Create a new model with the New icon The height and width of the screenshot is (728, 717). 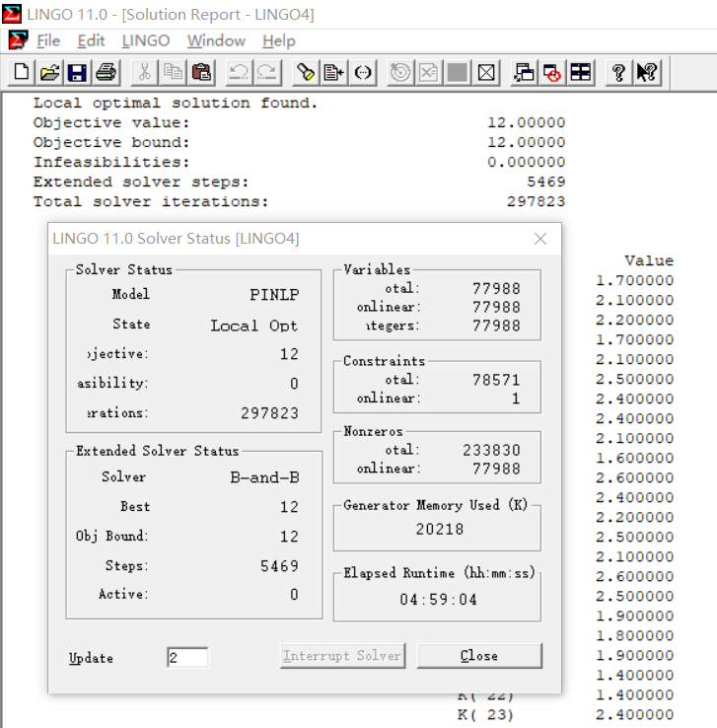point(21,72)
